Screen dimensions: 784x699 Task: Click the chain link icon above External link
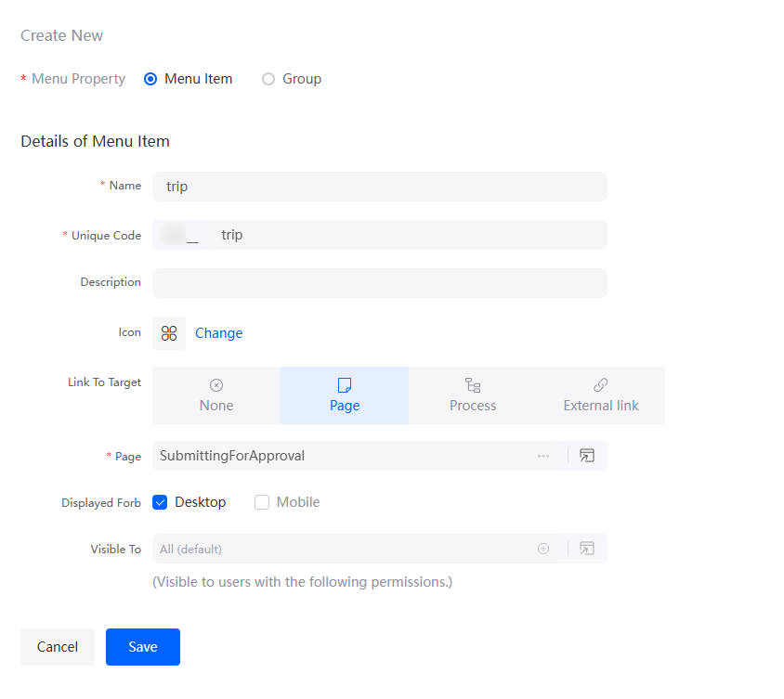[601, 385]
